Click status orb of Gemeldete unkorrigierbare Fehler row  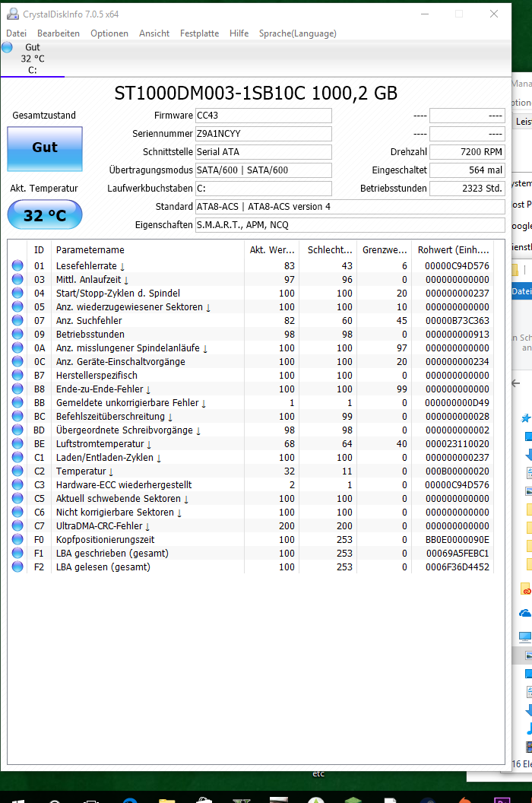click(x=17, y=402)
